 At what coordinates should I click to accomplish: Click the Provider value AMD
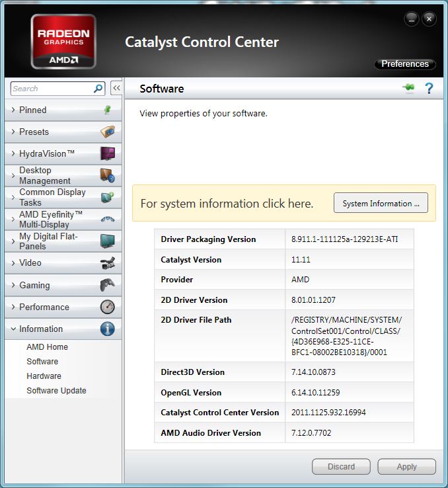point(301,280)
